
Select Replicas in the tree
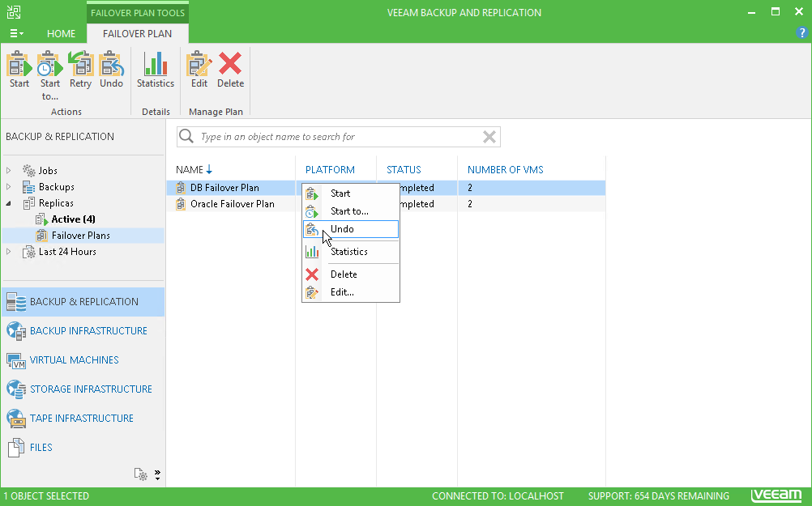tap(56, 203)
